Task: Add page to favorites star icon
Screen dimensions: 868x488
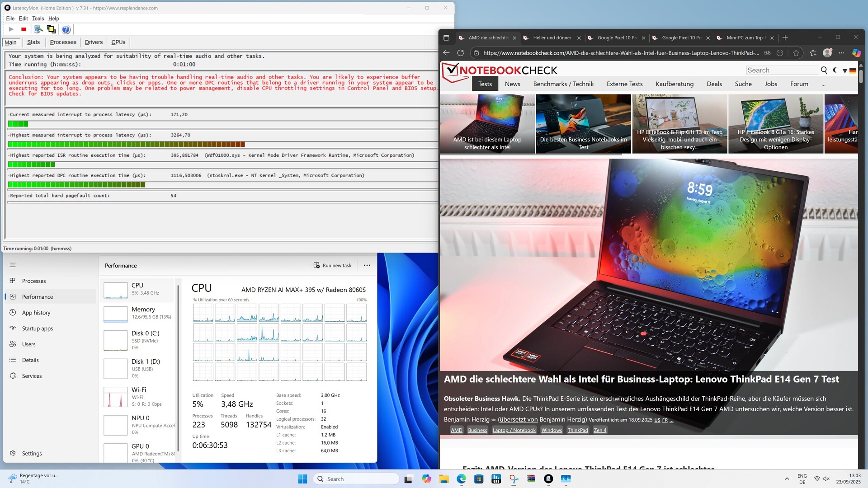Action: click(796, 53)
